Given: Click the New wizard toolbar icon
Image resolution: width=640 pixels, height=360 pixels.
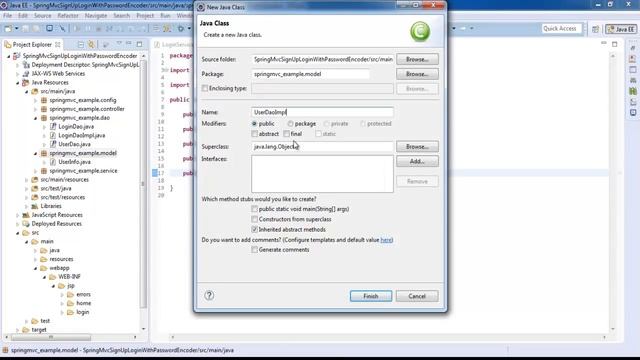Looking at the screenshot, I should pos(8,29).
